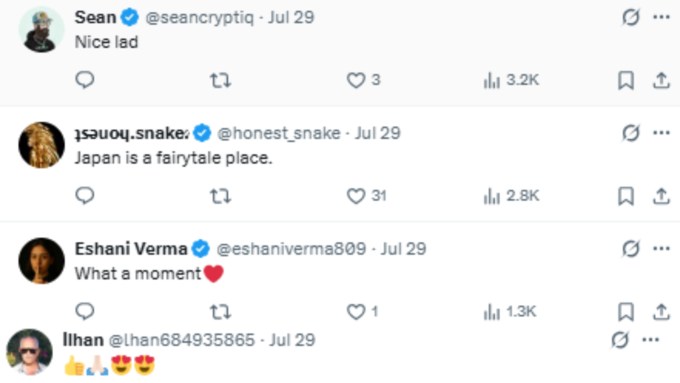
Task: Open more options on Ilhan's tweet
Action: [x=651, y=340]
